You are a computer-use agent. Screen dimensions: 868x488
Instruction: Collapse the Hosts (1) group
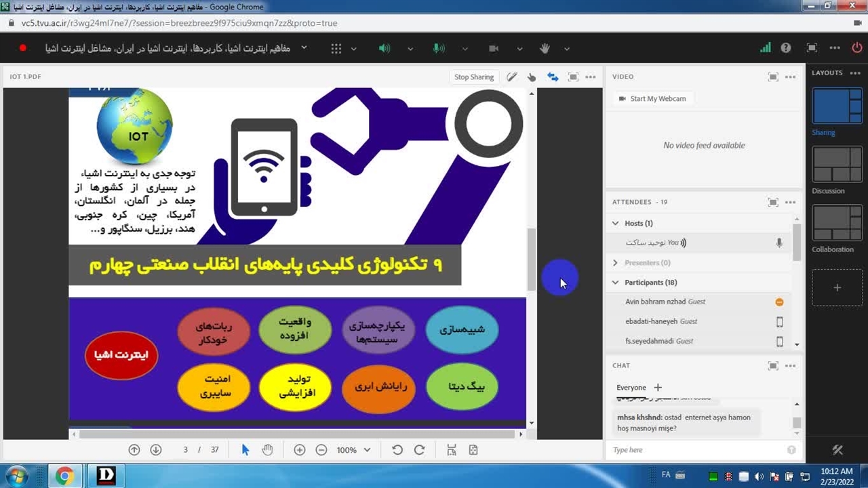(616, 223)
